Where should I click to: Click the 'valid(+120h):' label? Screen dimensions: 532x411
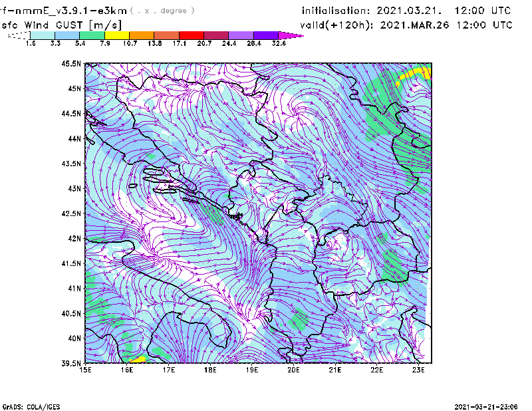click(338, 25)
